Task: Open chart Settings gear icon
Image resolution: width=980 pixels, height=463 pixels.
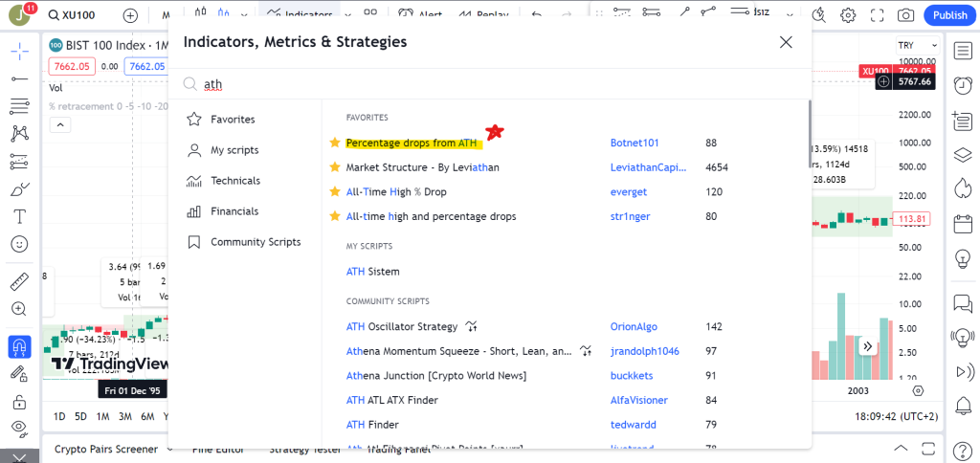Action: pyautogui.click(x=848, y=15)
